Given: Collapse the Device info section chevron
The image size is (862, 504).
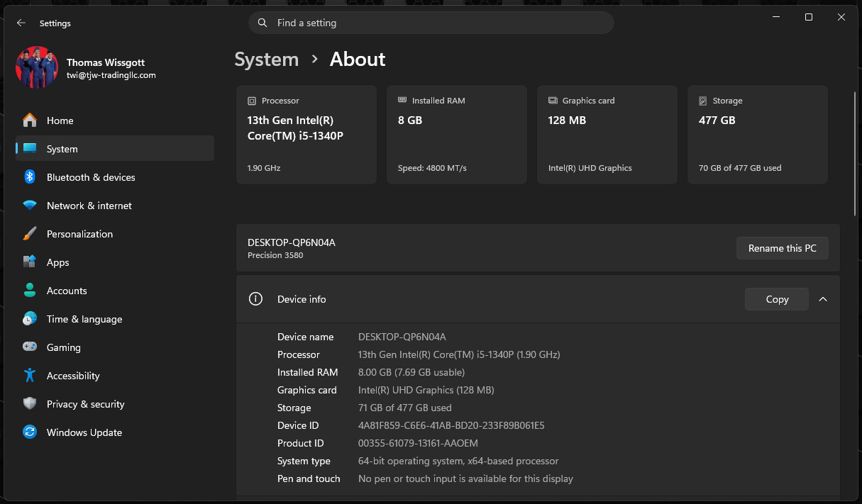Looking at the screenshot, I should click(823, 299).
